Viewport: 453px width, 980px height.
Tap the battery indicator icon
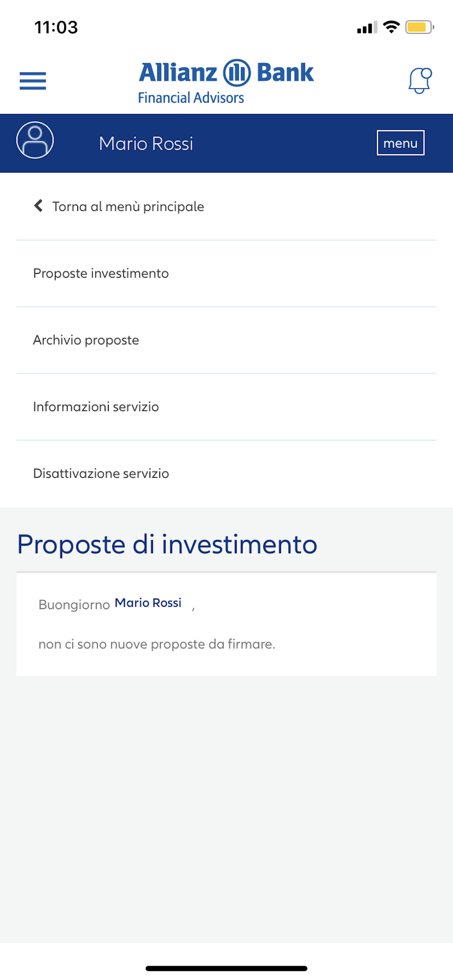click(x=419, y=27)
